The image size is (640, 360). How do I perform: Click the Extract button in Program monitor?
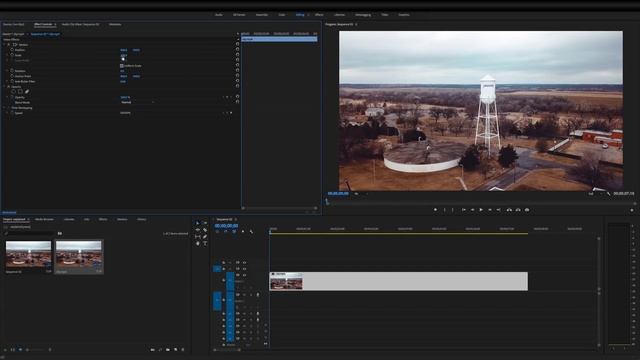coord(518,210)
